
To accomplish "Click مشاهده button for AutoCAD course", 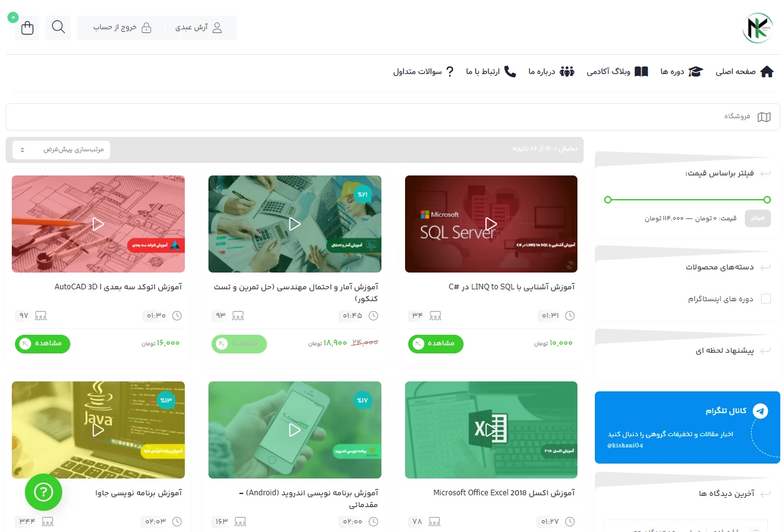I will tap(42, 343).
